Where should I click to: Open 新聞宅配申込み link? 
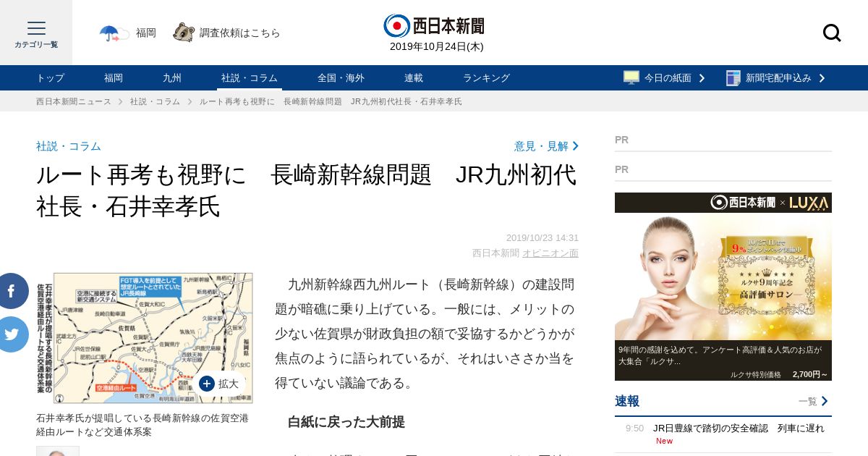(778, 77)
